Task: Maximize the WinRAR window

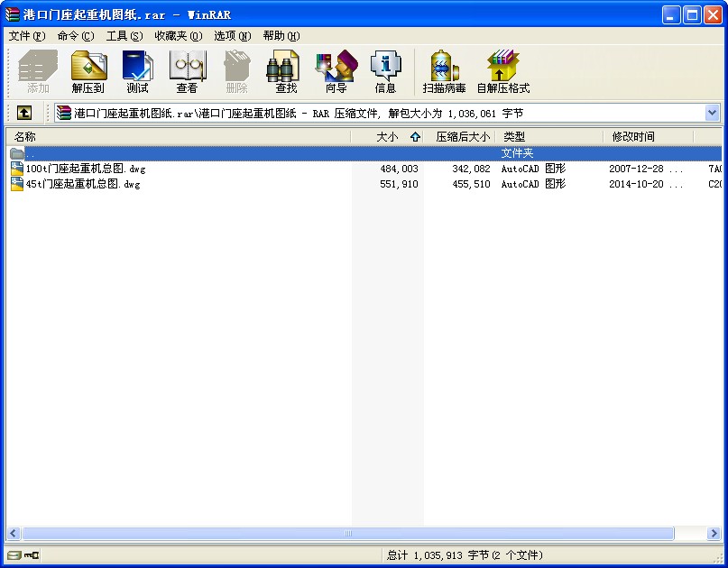Action: click(692, 14)
